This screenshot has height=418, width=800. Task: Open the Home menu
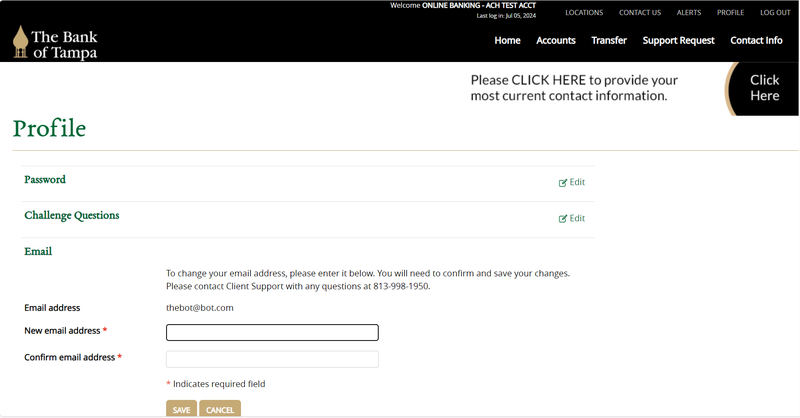pyautogui.click(x=507, y=40)
